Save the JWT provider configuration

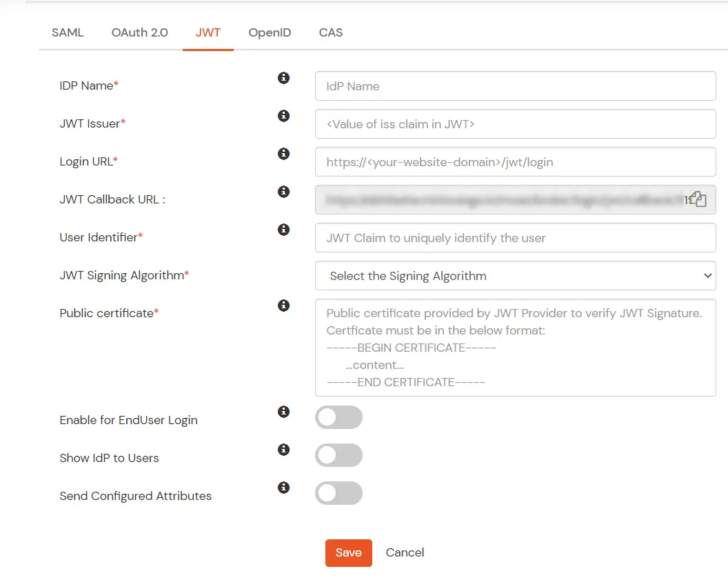point(348,552)
